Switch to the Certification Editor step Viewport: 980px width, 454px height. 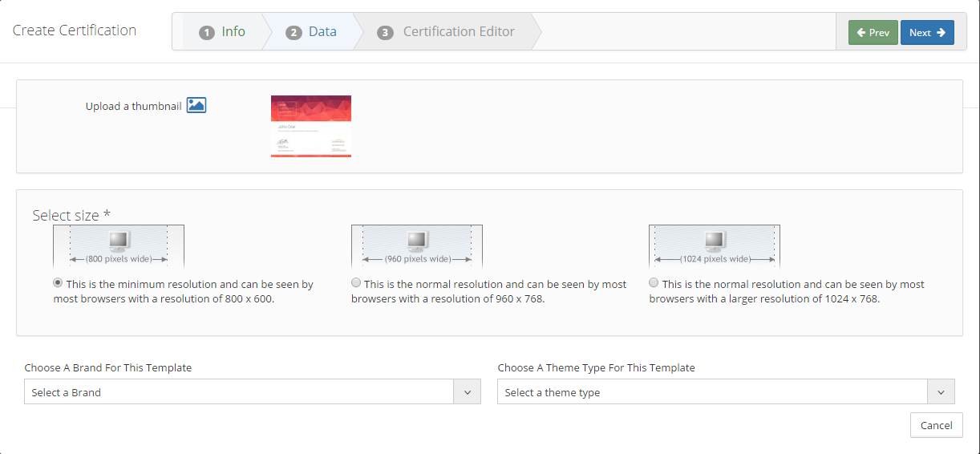tap(459, 32)
